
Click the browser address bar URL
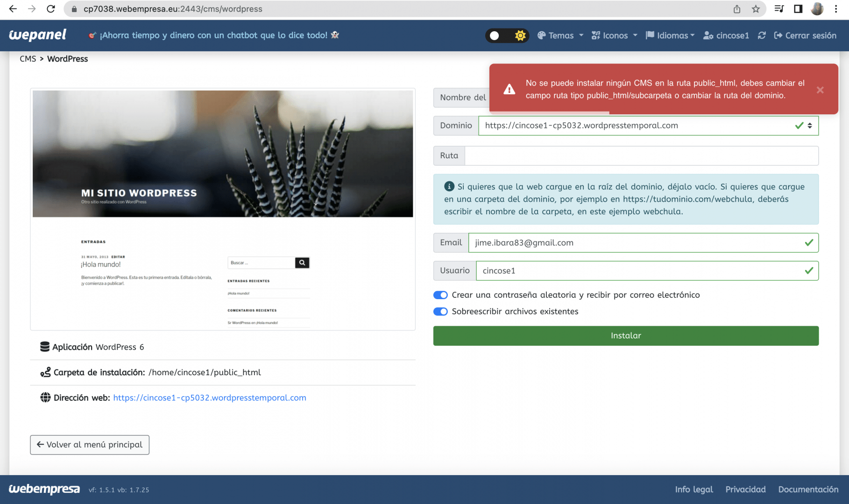click(x=173, y=9)
